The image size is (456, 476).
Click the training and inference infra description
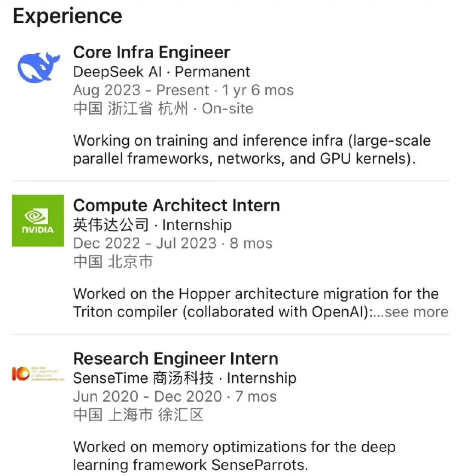click(x=252, y=149)
